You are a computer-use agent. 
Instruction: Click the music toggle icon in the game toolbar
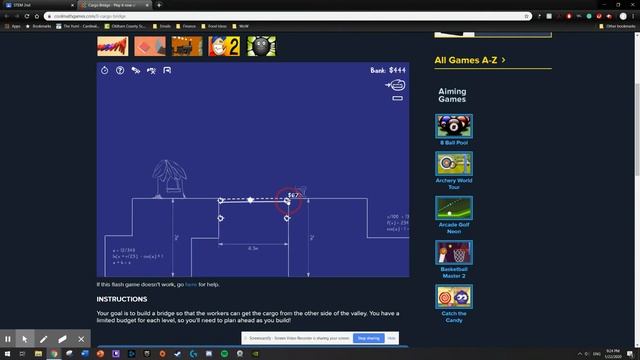click(x=136, y=70)
